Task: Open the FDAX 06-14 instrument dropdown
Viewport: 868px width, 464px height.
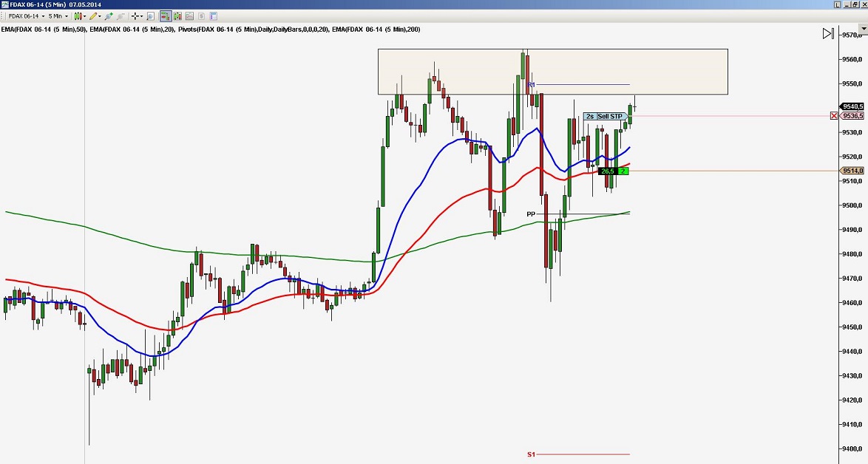Action: pyautogui.click(x=43, y=16)
